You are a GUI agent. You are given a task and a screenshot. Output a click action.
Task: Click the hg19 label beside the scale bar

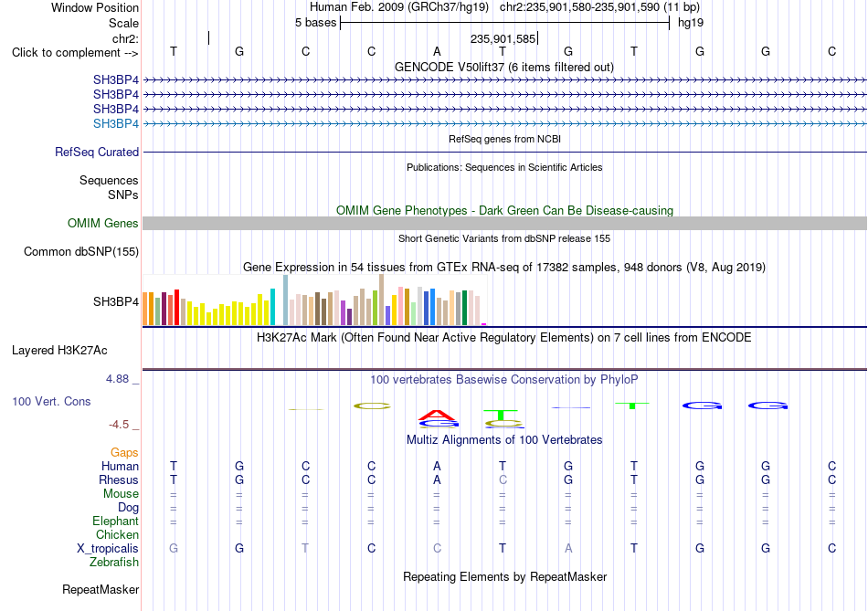pyautogui.click(x=691, y=23)
